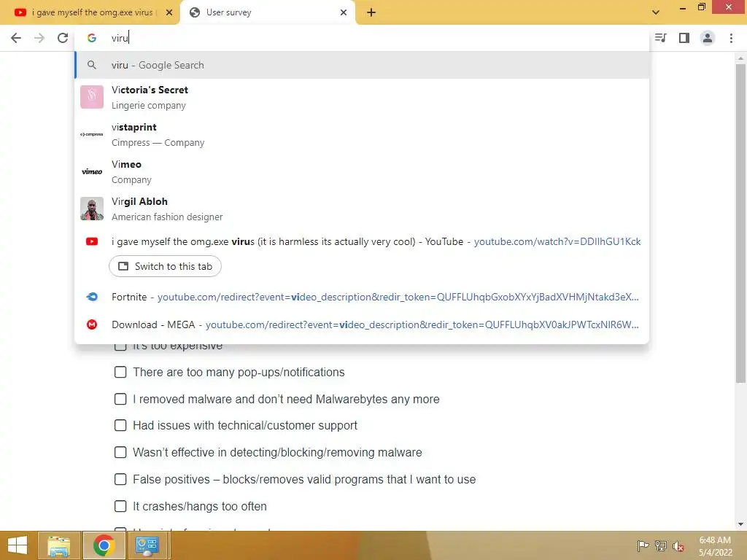This screenshot has width=747, height=560.
Task: Open Fortnite redirect link suggestion
Action: coord(362,297)
